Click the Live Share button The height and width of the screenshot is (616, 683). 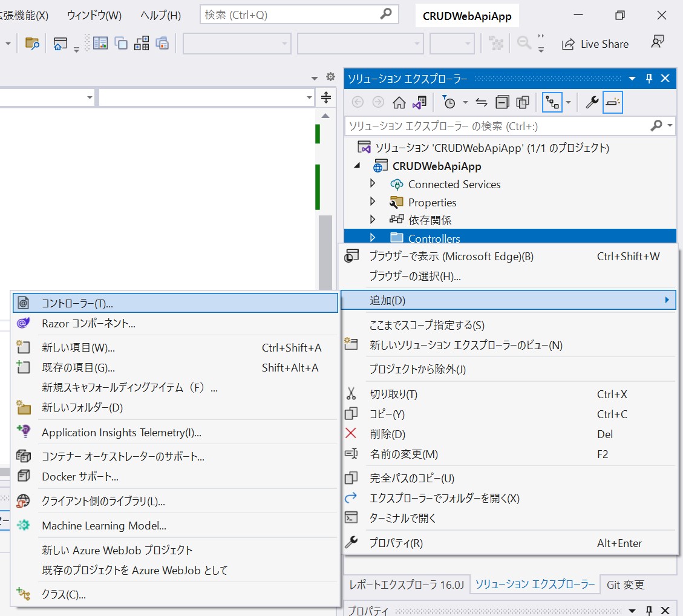[x=595, y=44]
